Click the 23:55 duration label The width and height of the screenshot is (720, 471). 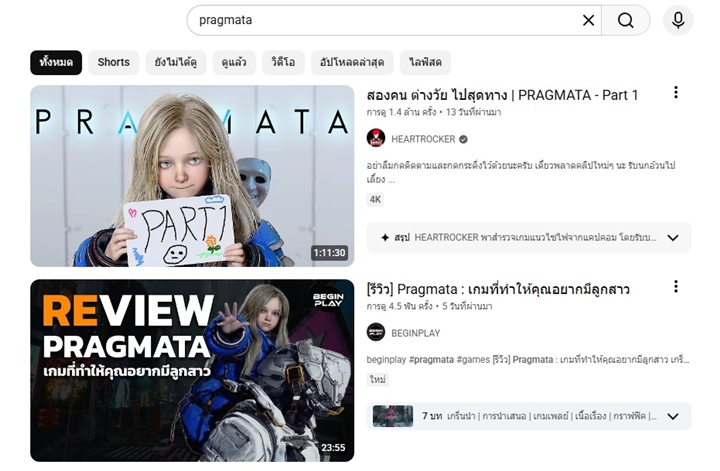click(333, 448)
